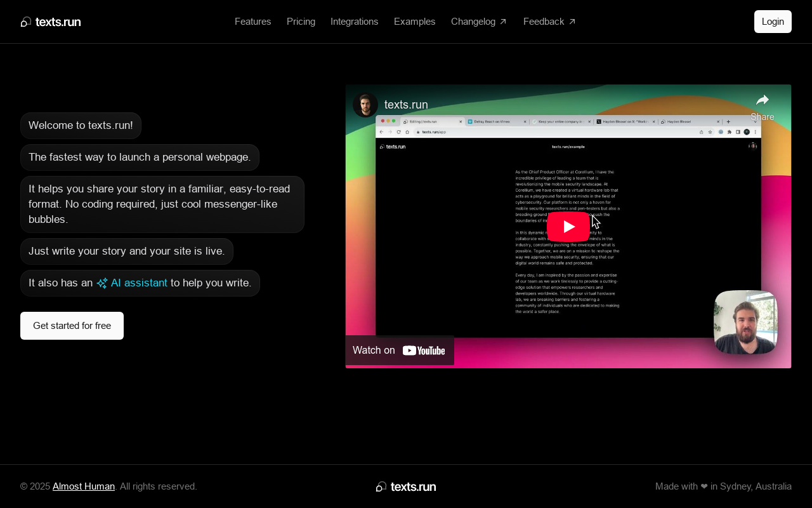Screen dimensions: 812x508
Task: Click the texts.run logo in header
Action: coord(51,22)
